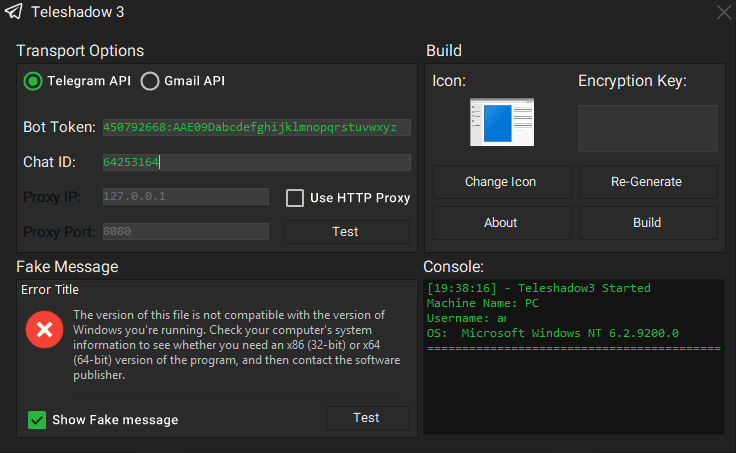Click the Proxy IP text box

pyautogui.click(x=185, y=197)
